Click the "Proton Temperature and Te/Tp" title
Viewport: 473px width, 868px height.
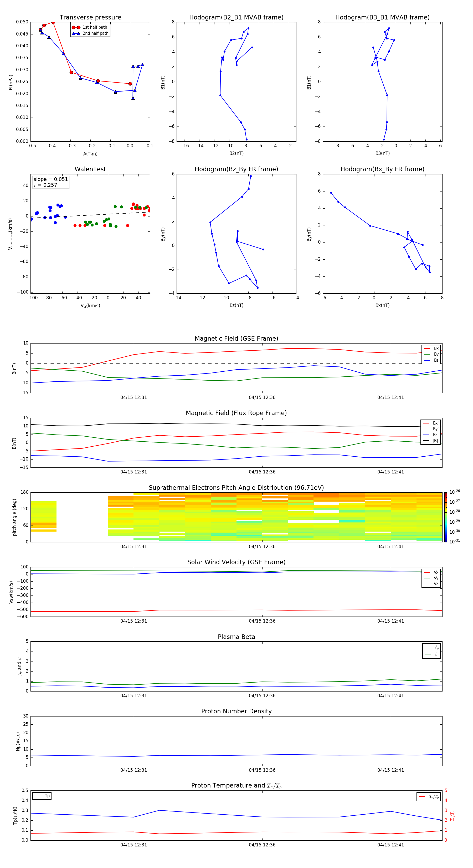236,786
